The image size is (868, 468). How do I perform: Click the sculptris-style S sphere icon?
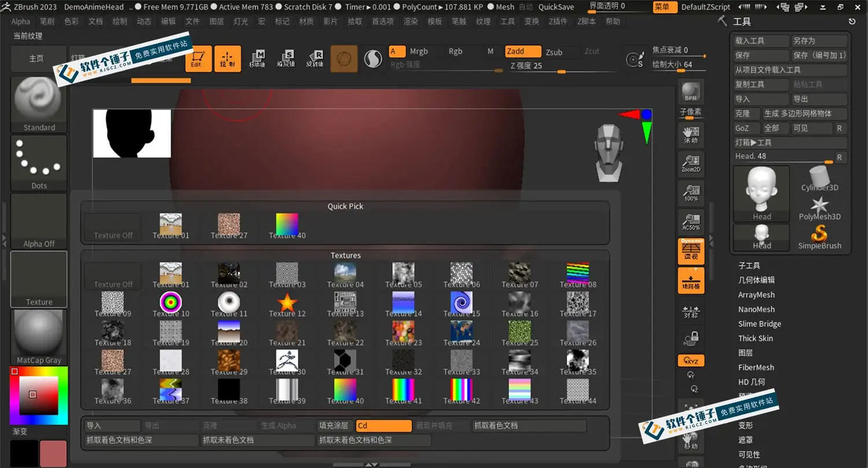click(373, 59)
